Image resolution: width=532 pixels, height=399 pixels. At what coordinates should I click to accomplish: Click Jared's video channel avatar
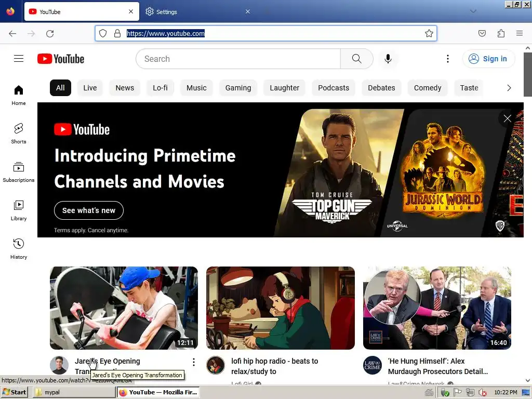coord(59,365)
